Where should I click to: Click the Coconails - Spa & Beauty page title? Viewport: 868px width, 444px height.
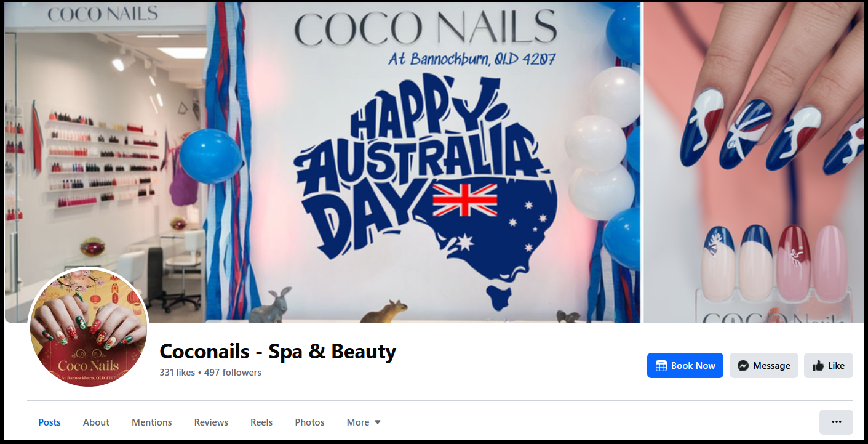click(x=278, y=352)
